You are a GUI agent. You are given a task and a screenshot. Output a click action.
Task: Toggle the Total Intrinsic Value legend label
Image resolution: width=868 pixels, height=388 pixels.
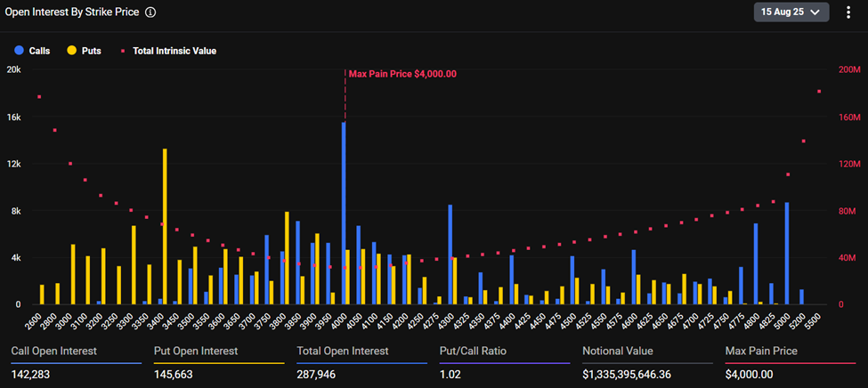pos(174,51)
